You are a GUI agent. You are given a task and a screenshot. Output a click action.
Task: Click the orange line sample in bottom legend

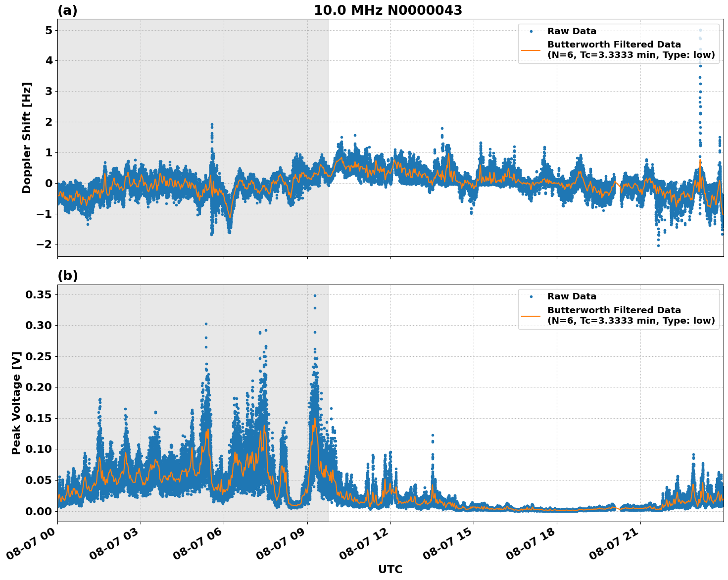(531, 316)
